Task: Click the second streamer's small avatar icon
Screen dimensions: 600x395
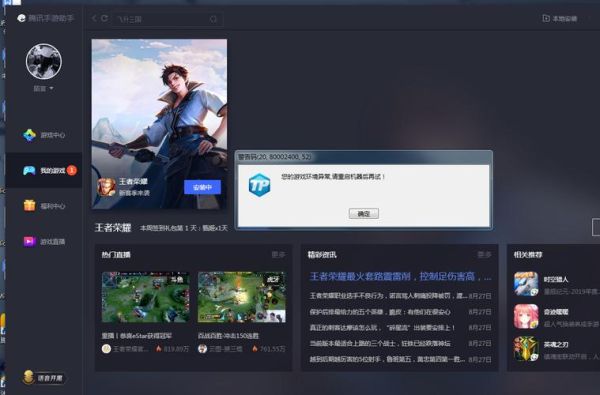Action: tap(202, 349)
